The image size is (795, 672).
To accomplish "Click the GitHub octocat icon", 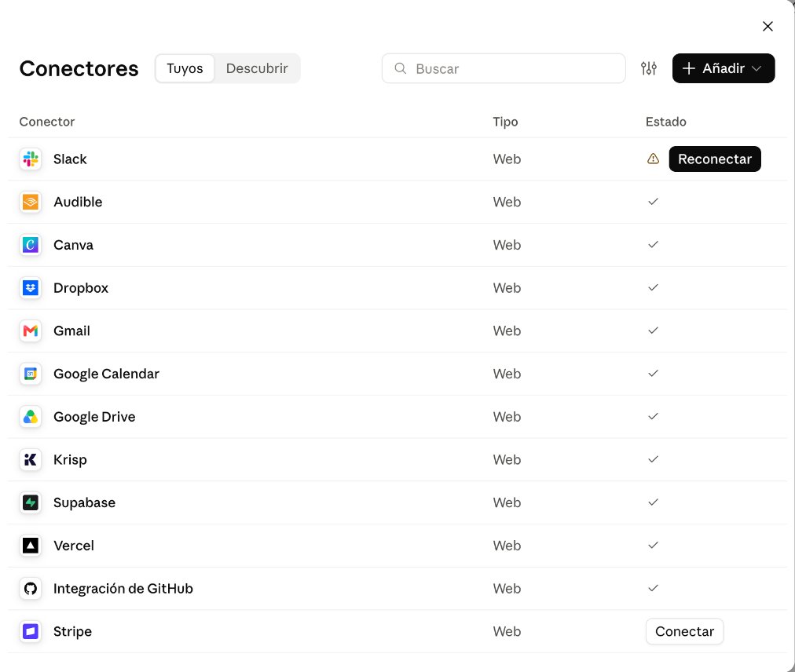I will pos(31,588).
